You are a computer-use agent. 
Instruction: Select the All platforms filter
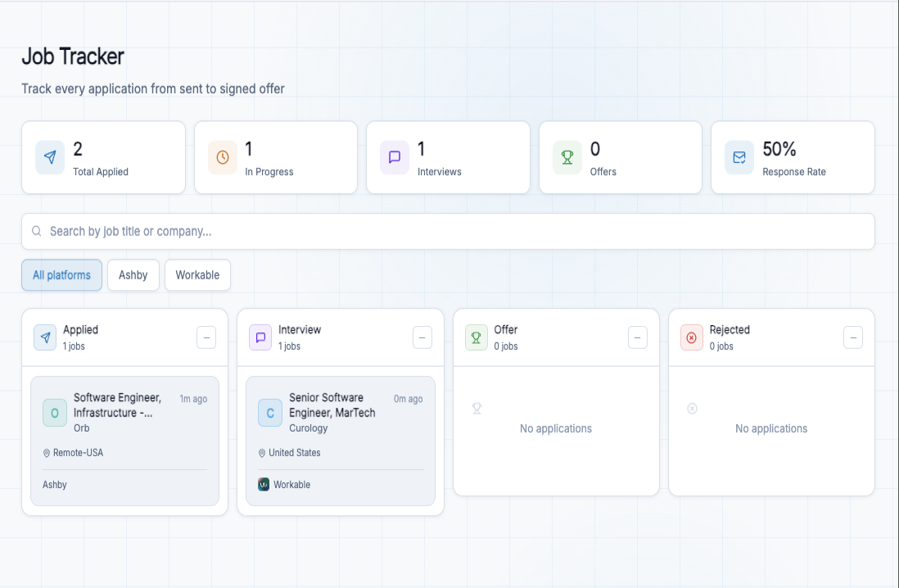[x=61, y=275]
